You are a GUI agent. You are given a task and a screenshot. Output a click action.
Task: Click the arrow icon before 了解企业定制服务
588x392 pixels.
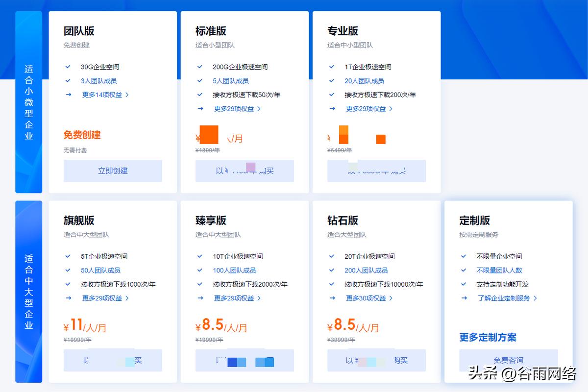pyautogui.click(x=464, y=298)
